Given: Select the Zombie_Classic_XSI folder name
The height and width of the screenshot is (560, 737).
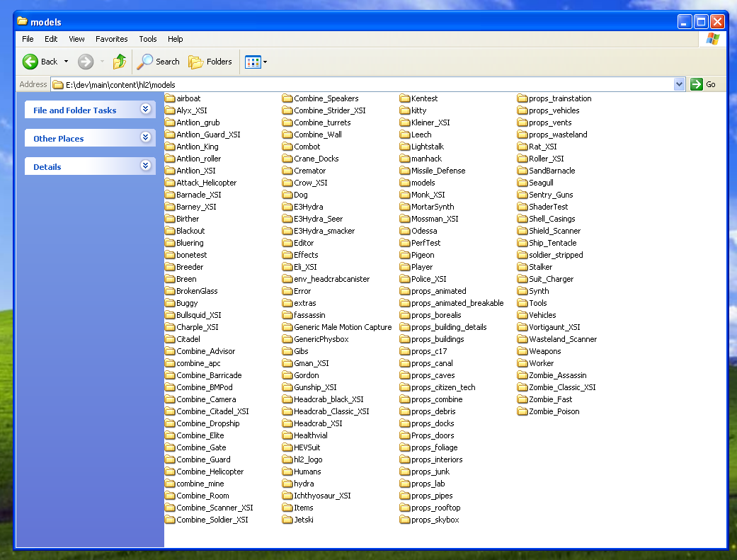Looking at the screenshot, I should [x=562, y=387].
